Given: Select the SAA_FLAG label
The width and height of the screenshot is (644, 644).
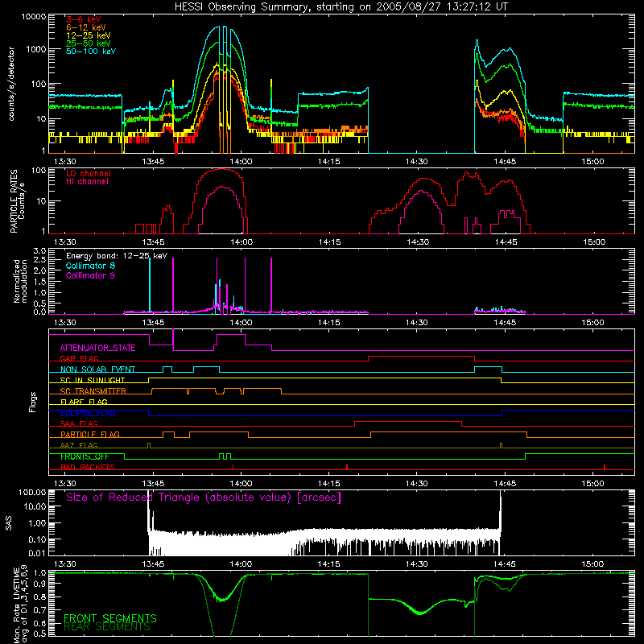Looking at the screenshot, I should pyautogui.click(x=79, y=423).
